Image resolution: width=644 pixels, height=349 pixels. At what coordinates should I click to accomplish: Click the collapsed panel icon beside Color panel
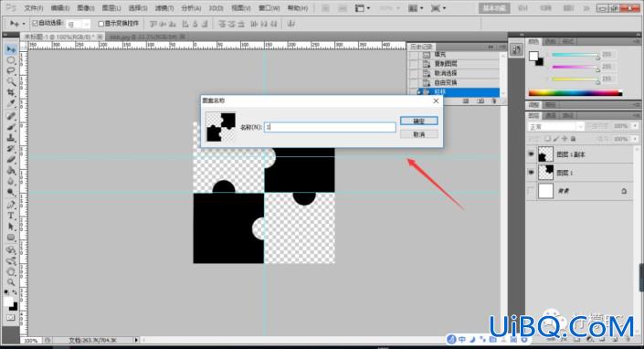point(516,49)
